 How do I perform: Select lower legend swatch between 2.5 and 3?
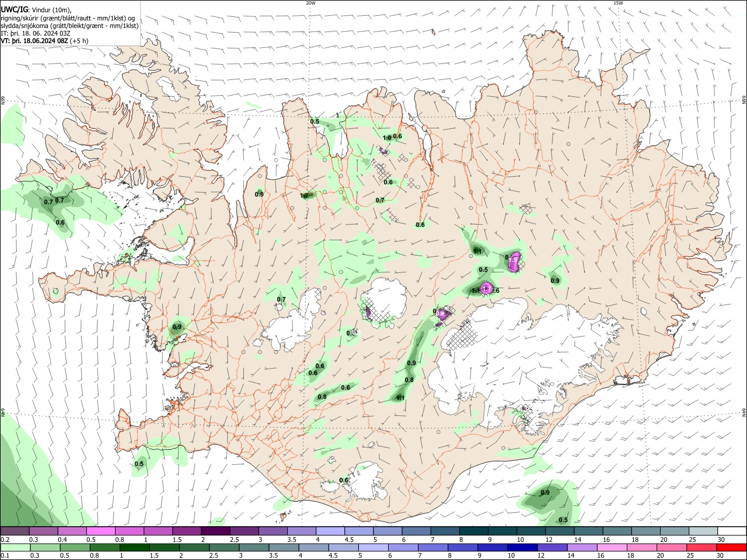pos(225,547)
